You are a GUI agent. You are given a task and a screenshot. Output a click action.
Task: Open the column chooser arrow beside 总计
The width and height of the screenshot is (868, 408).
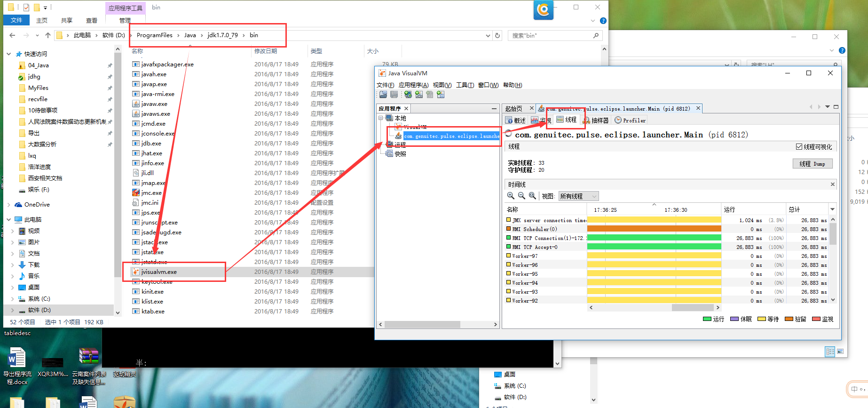coord(832,209)
